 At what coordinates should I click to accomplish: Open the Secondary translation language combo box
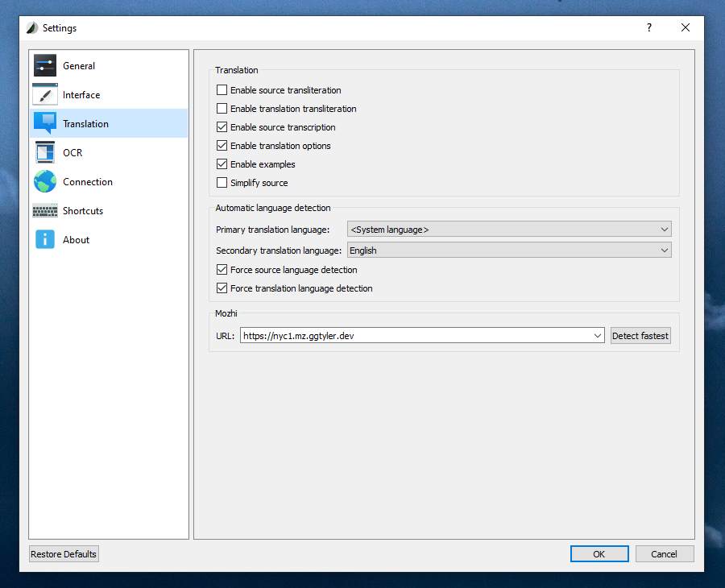509,250
